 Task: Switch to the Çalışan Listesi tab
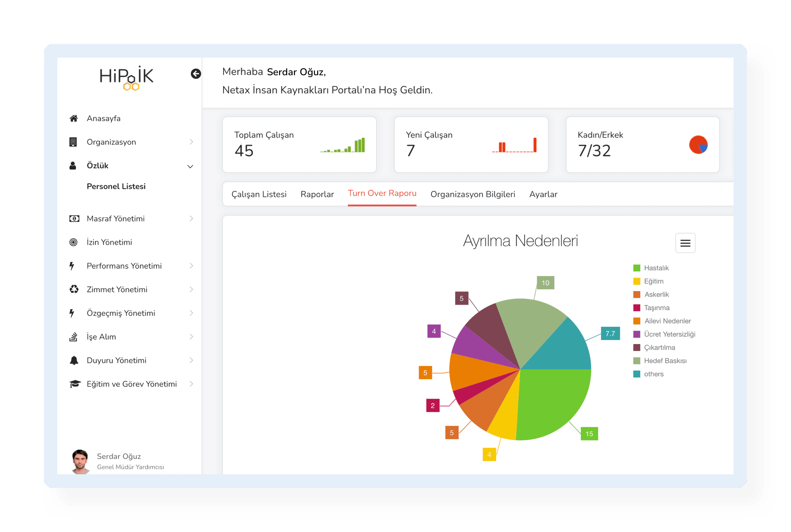[x=259, y=194]
